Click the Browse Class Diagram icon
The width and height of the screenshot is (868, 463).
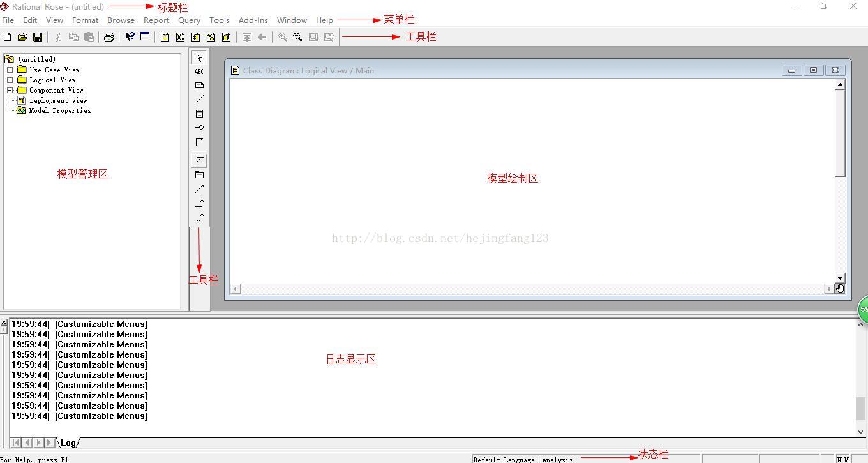pyautogui.click(x=165, y=37)
